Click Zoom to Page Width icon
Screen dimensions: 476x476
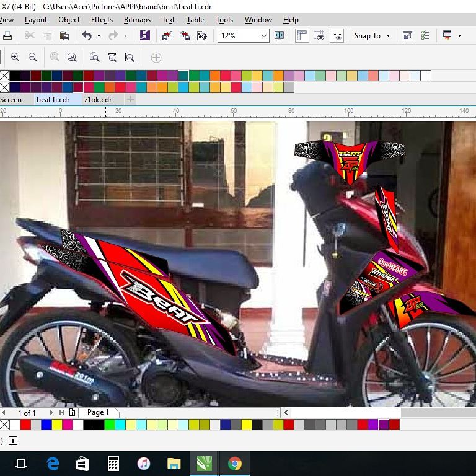tap(112, 57)
